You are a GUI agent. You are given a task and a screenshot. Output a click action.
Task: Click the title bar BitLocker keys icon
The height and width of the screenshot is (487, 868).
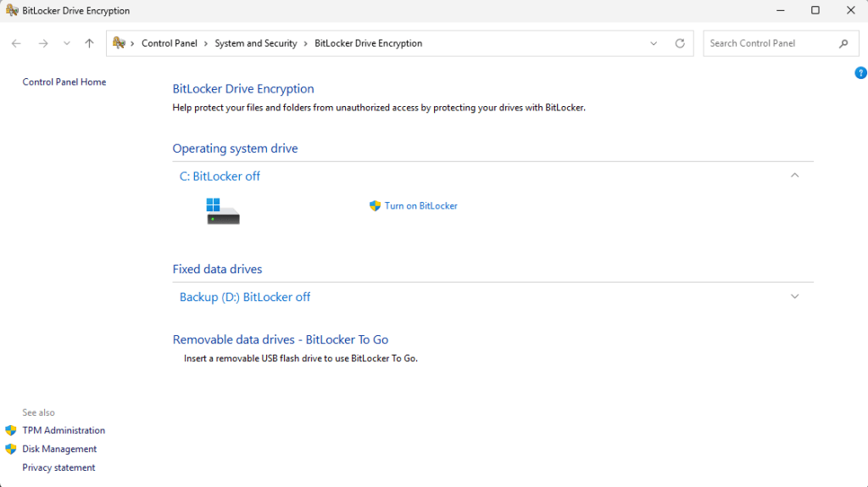(12, 10)
